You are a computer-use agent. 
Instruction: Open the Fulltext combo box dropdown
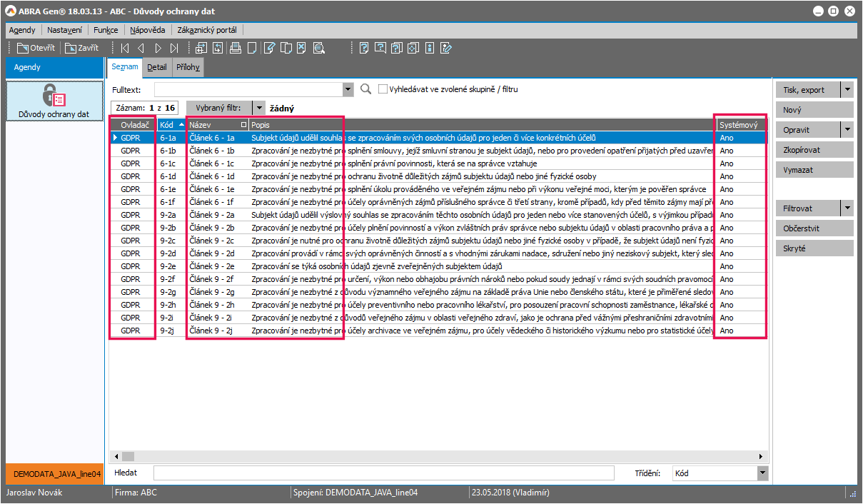348,89
